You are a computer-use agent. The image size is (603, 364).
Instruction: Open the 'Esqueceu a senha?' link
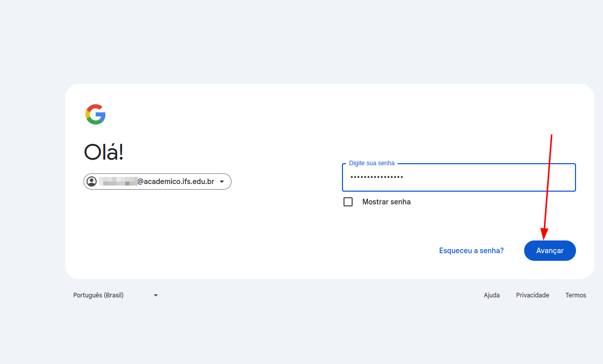pos(472,251)
